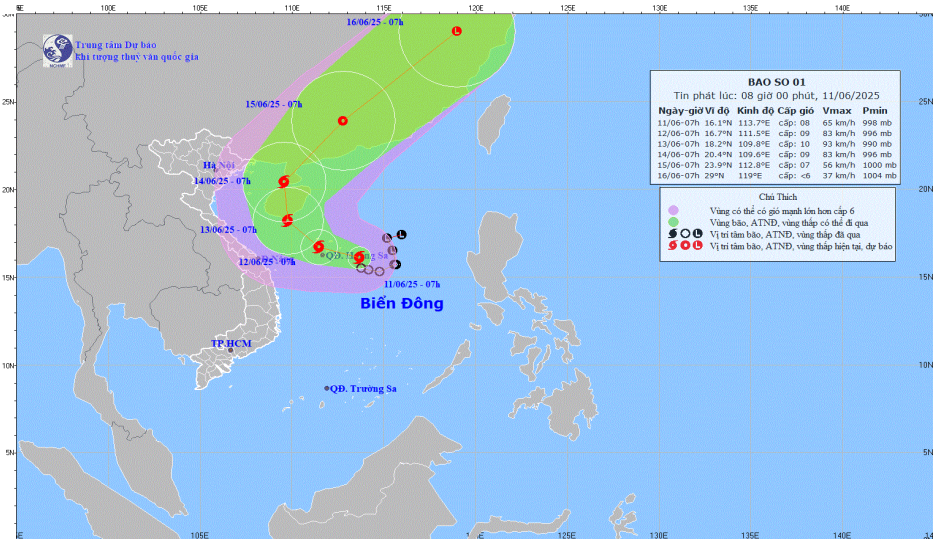This screenshot has width=947, height=549.
Task: Click 'Vị trí tâm bão, ATNĐ, vùng thấp đã qua'
Action: (x=785, y=234)
